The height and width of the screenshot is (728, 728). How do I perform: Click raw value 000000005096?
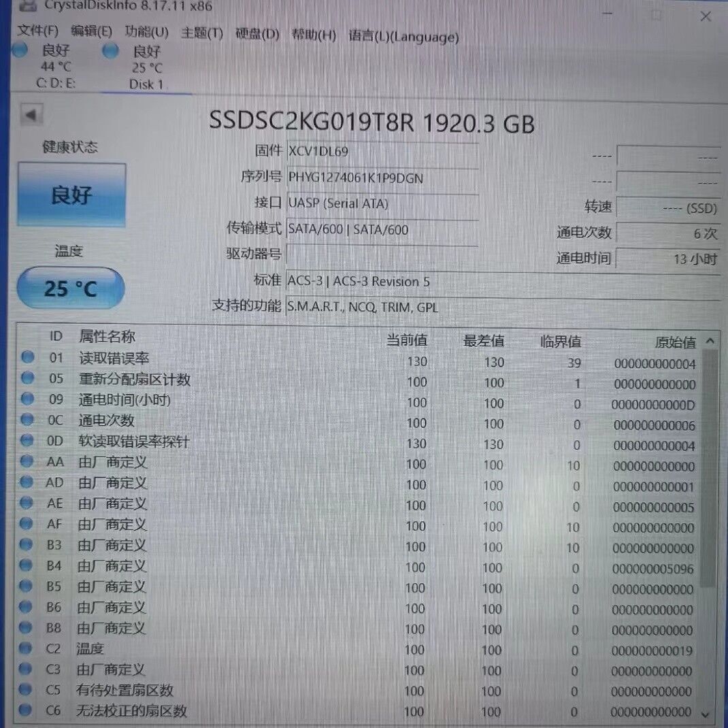click(x=652, y=569)
